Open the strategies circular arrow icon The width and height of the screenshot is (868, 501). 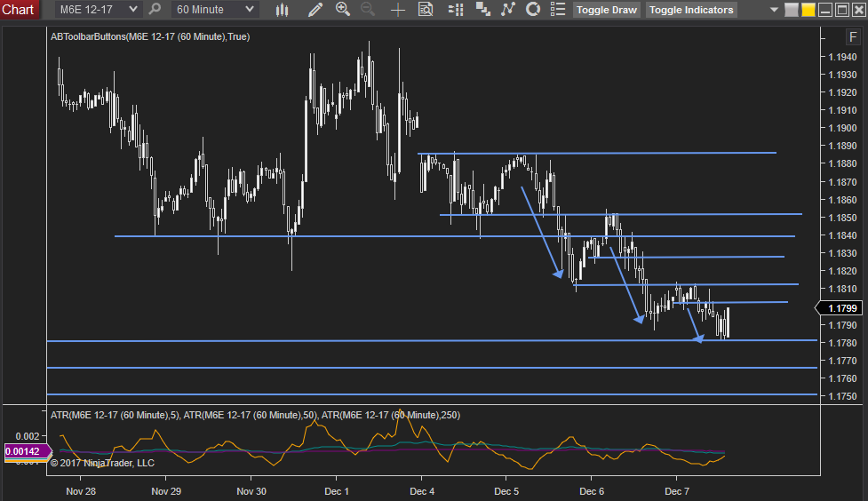click(532, 10)
